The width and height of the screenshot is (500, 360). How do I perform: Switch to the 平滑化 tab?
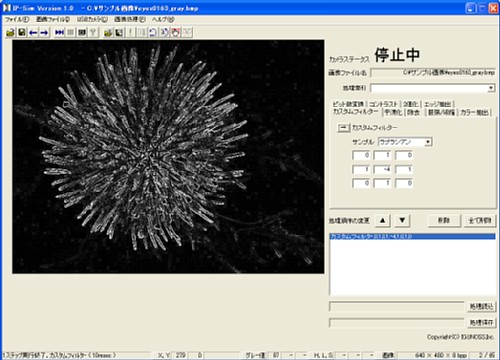pyautogui.click(x=393, y=112)
